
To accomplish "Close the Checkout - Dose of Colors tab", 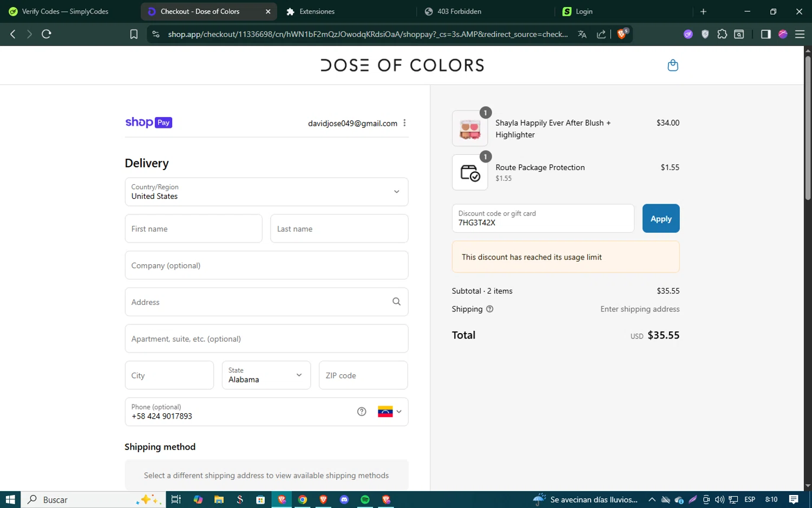I will pyautogui.click(x=268, y=11).
